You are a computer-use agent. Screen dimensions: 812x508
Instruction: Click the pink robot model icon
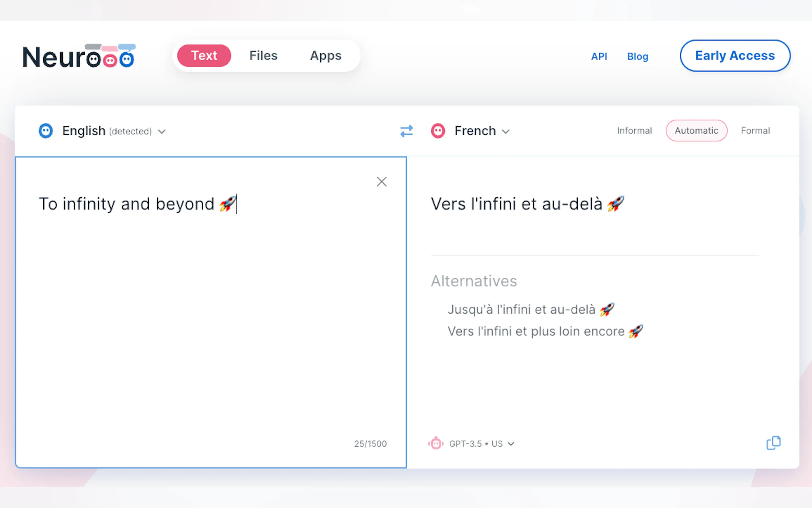tap(436, 443)
